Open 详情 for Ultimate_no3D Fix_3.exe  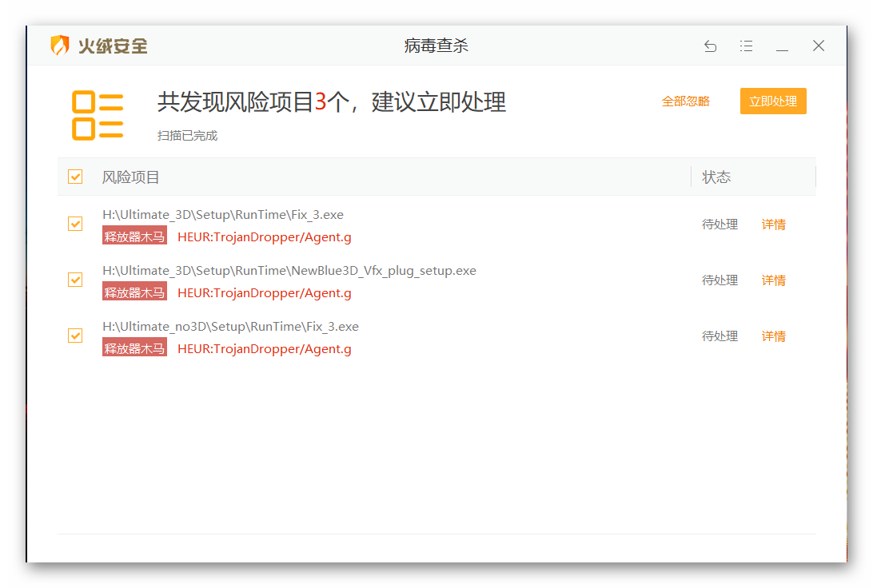(x=773, y=336)
